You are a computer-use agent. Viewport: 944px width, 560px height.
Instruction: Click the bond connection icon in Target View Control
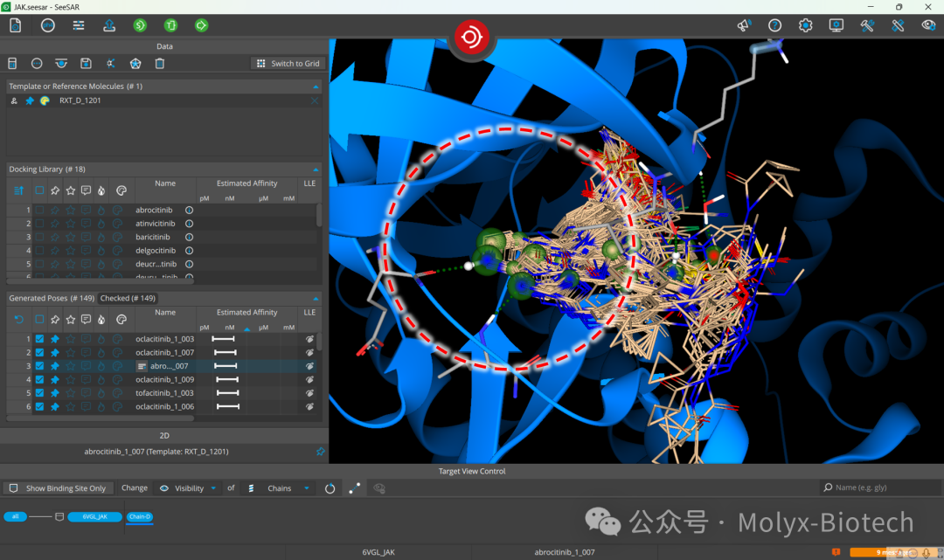pos(355,488)
